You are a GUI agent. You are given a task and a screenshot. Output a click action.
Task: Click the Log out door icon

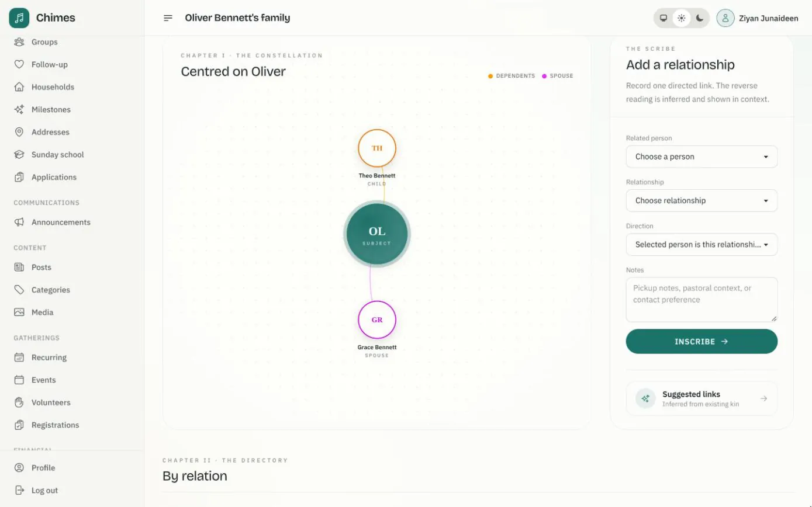click(19, 491)
